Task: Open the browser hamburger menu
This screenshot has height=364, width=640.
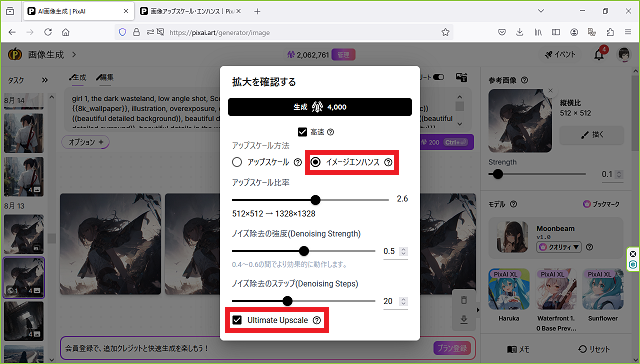Action: (628, 32)
